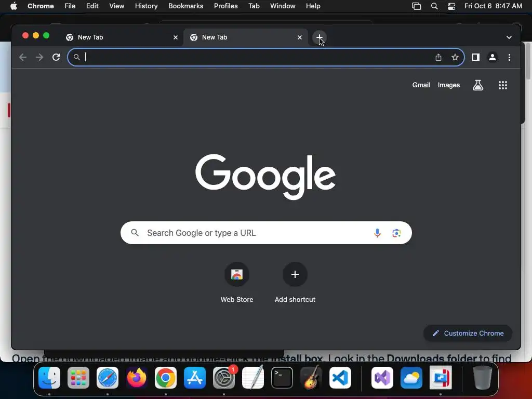Screen dimensions: 532x399
Task: Close the second New Tab
Action: (x=300, y=37)
